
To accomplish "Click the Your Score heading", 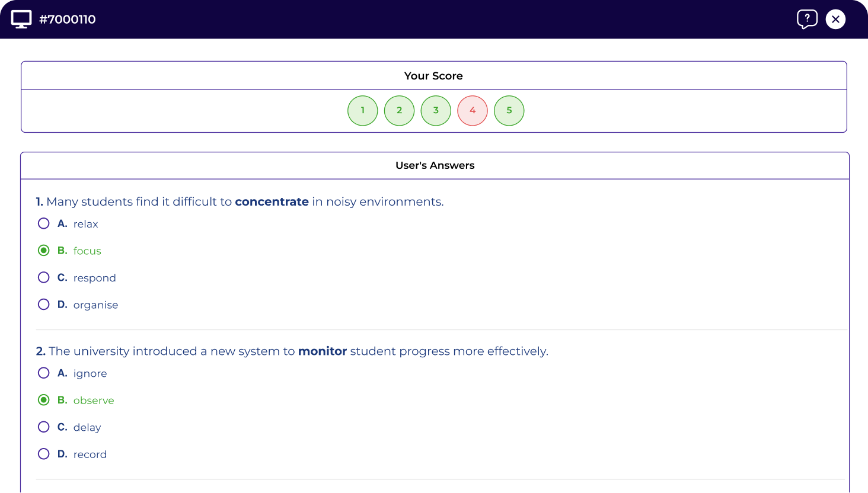I will pos(433,76).
